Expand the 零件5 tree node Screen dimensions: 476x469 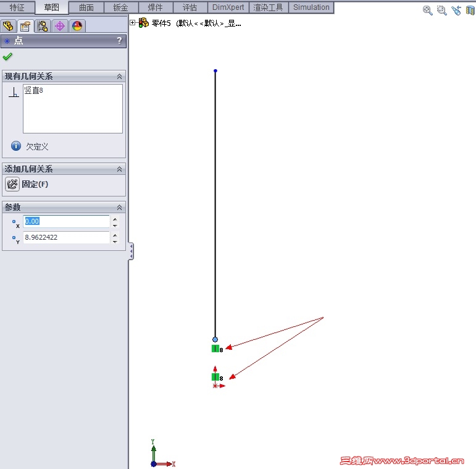[132, 22]
